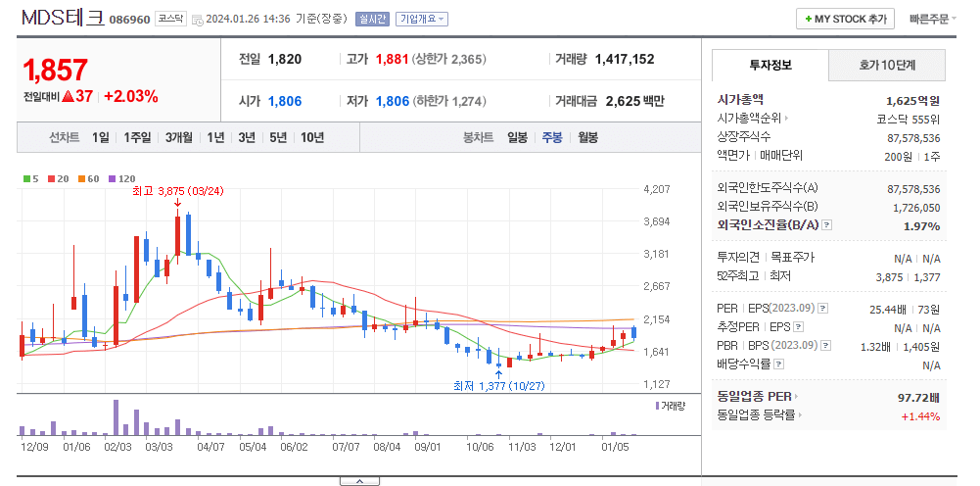Open the 투자정보 tab
Viewport: 980px width, 486px height.
(770, 65)
